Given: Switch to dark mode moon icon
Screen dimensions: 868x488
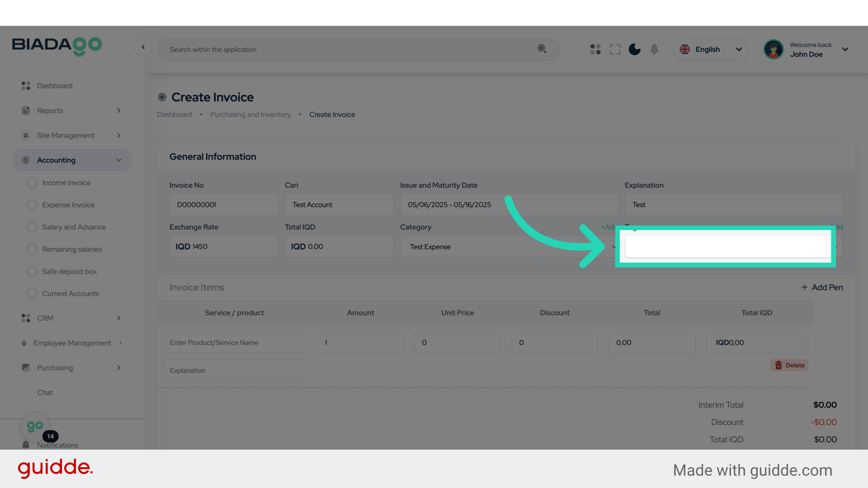Looking at the screenshot, I should [x=635, y=49].
